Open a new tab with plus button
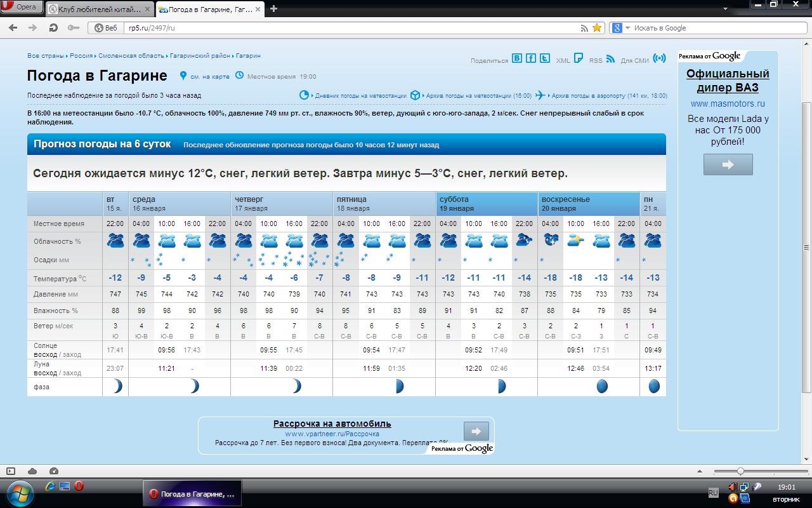 tap(274, 9)
